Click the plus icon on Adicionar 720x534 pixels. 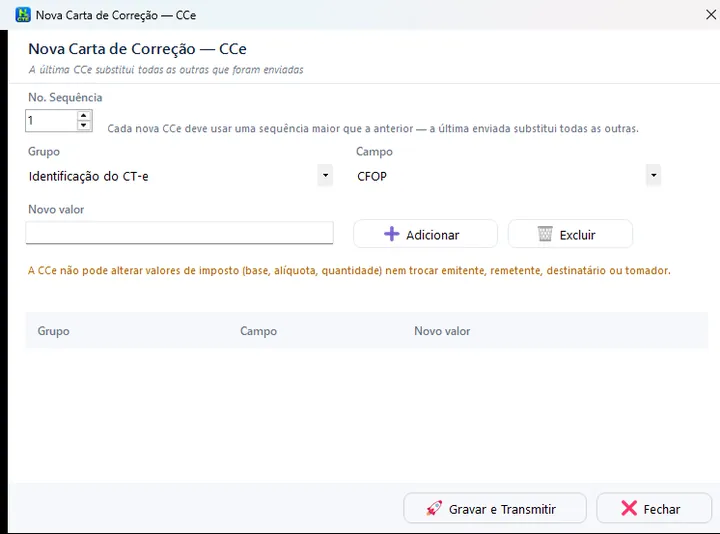[x=392, y=234]
